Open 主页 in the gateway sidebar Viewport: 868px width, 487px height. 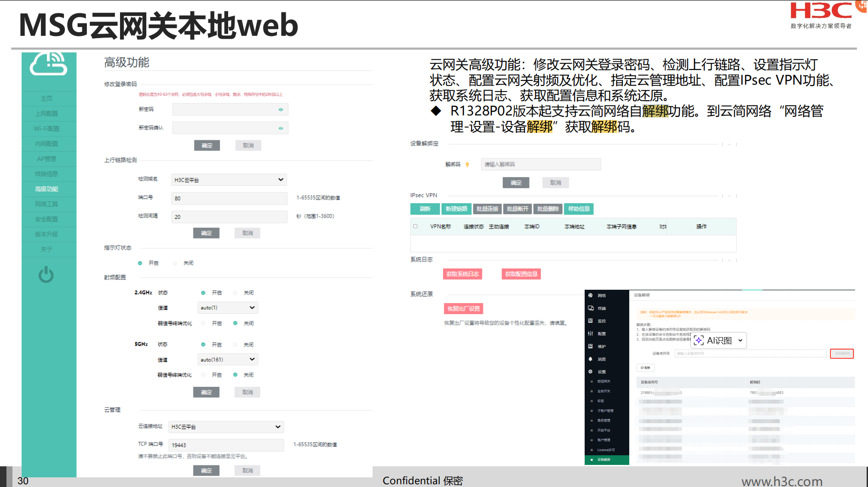click(x=46, y=98)
